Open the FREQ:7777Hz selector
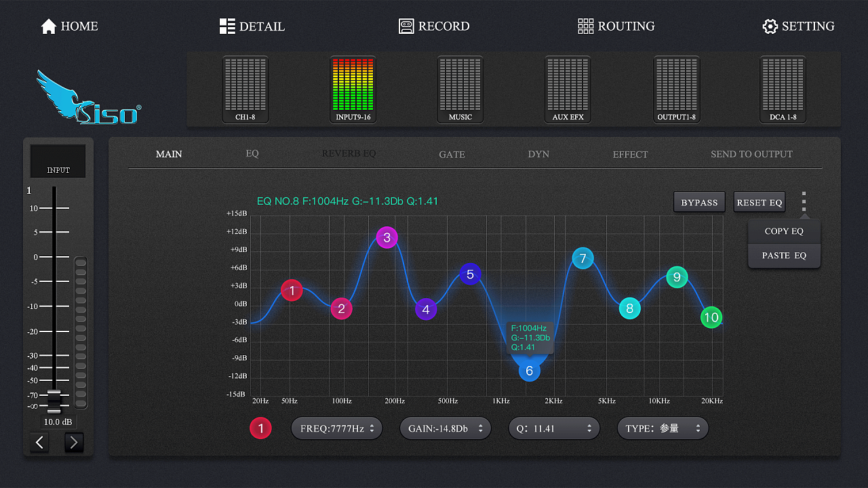Image resolution: width=868 pixels, height=488 pixels. tap(337, 428)
